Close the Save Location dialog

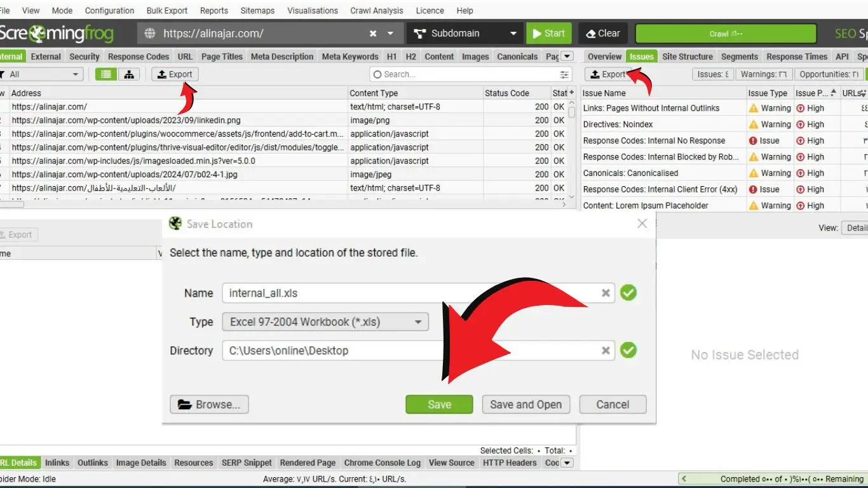click(x=642, y=224)
